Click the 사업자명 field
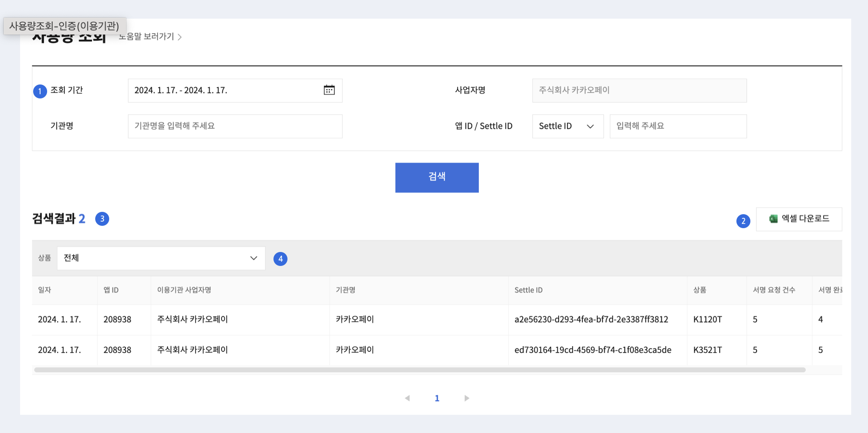Screen dimensions: 868x433 tap(639, 91)
